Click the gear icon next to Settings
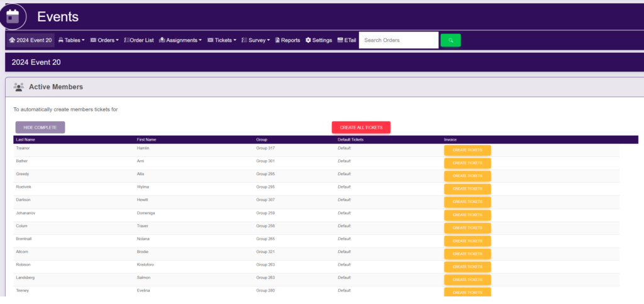Screen dimensions: 644x304 [x=308, y=40]
